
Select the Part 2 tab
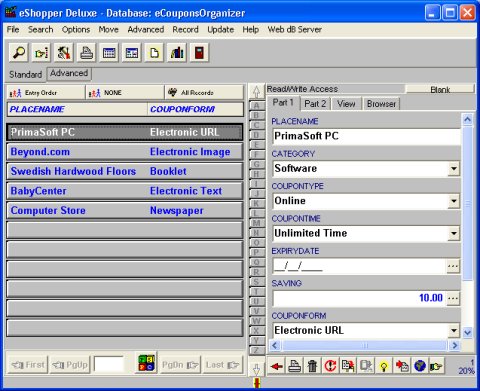315,104
